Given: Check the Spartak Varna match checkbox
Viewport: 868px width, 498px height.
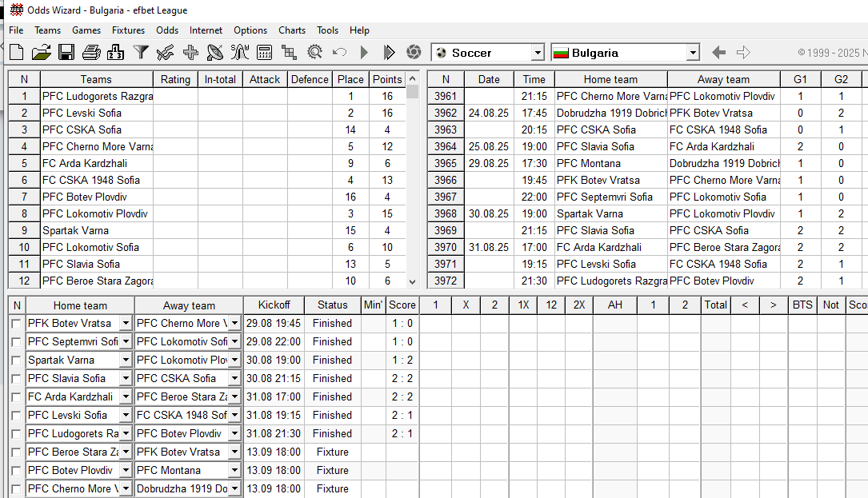Looking at the screenshot, I should (16, 361).
